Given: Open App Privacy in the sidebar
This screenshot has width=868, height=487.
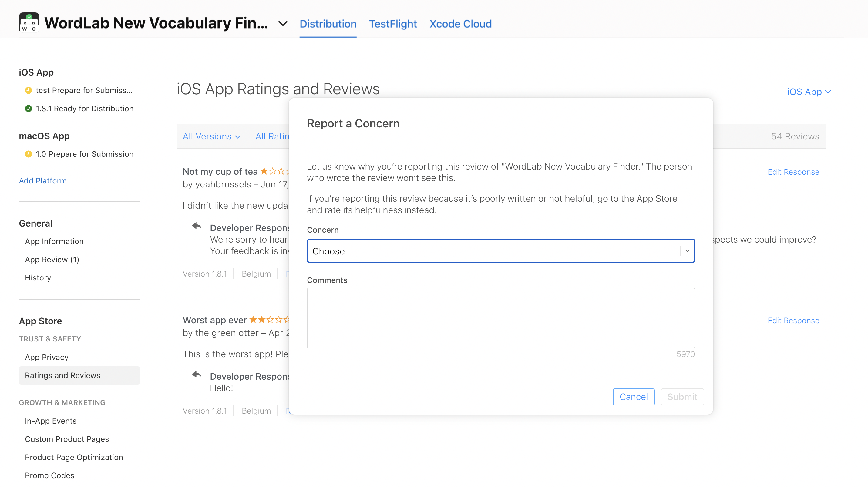Looking at the screenshot, I should click(x=46, y=357).
